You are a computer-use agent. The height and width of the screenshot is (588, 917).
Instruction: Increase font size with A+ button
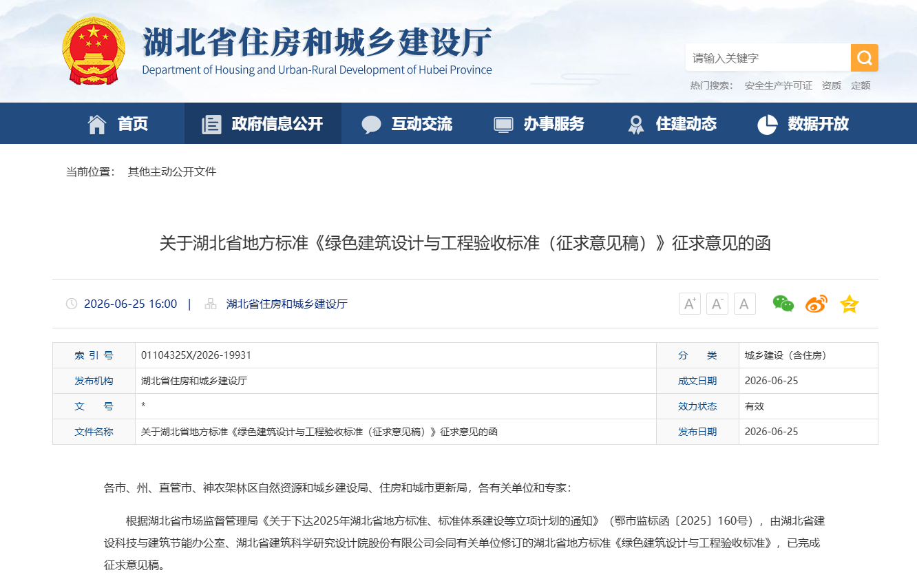690,304
